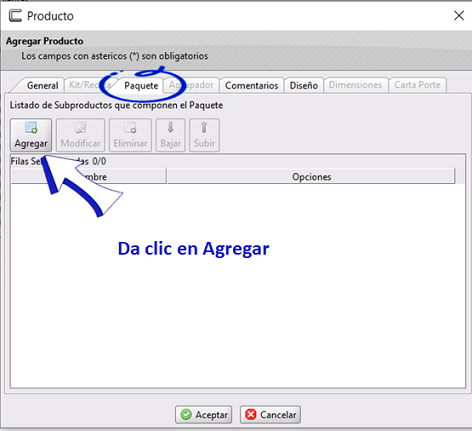Click the Subir arrow button

coord(204,135)
